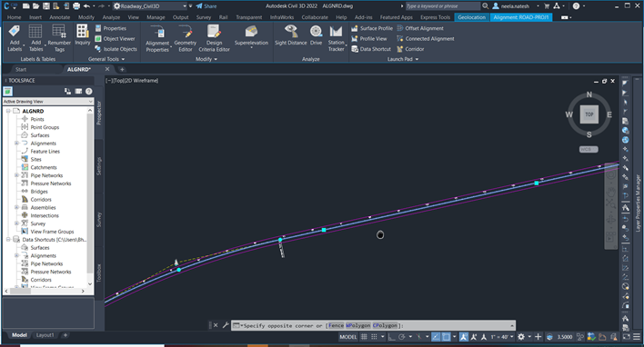This screenshot has width=644, height=347.
Task: Click the Offset Alignment button
Action: point(420,28)
